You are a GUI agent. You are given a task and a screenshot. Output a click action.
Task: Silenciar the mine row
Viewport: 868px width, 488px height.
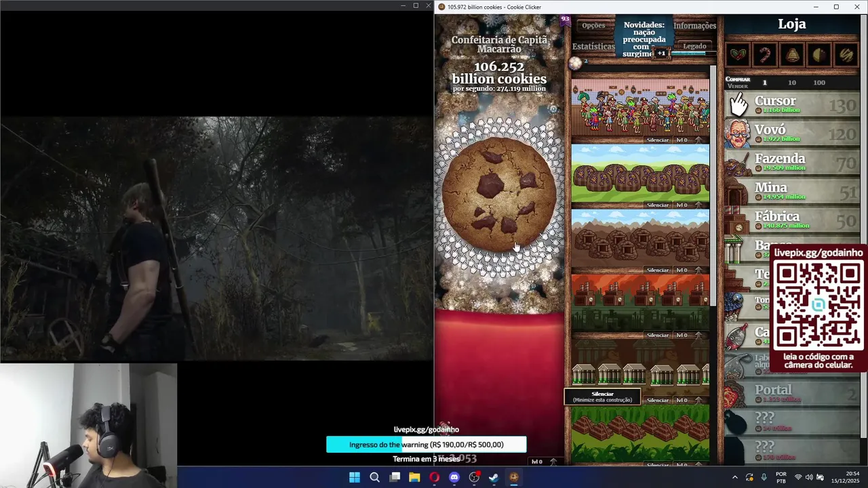658,270
